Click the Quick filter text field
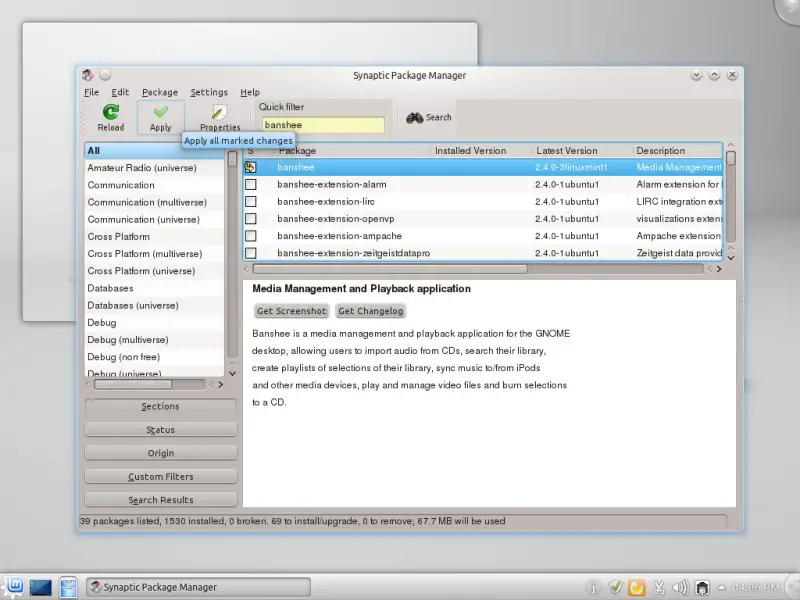This screenshot has width=800, height=600. 323,125
